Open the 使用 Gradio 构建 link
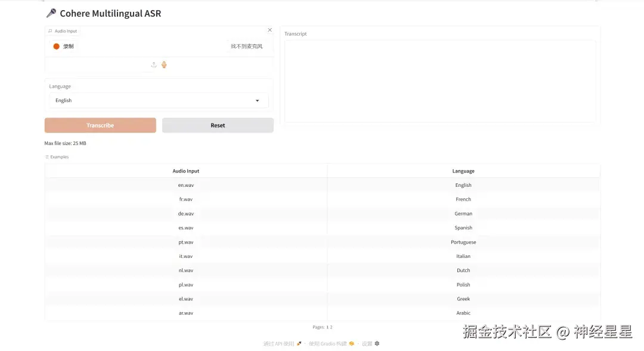Image resolution: width=644 pixels, height=351 pixels. (x=332, y=344)
